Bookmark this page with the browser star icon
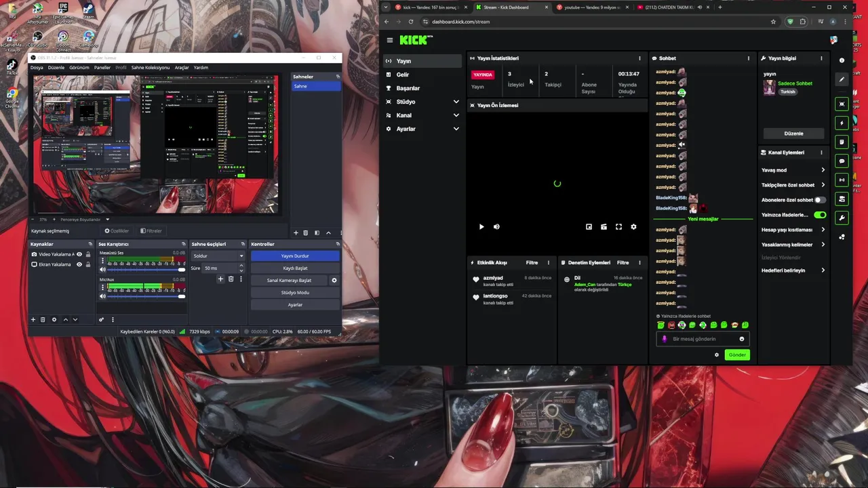Viewport: 868px width, 488px height. coord(773,22)
